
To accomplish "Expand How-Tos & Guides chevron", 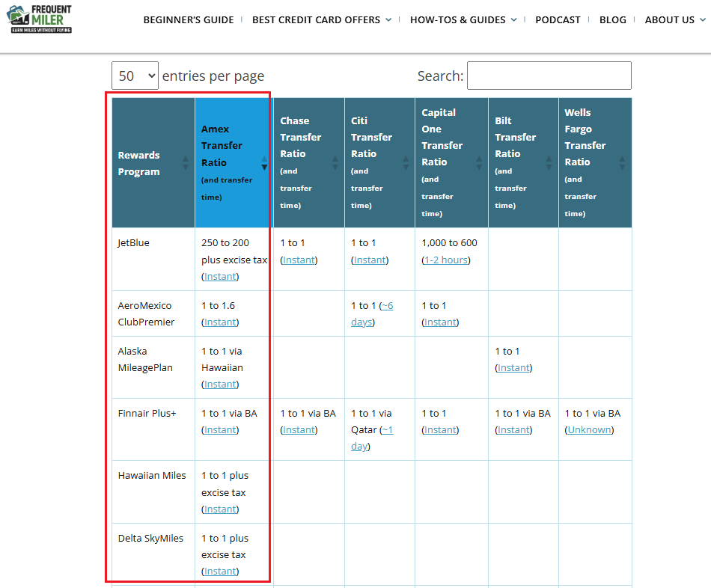I will coord(513,20).
